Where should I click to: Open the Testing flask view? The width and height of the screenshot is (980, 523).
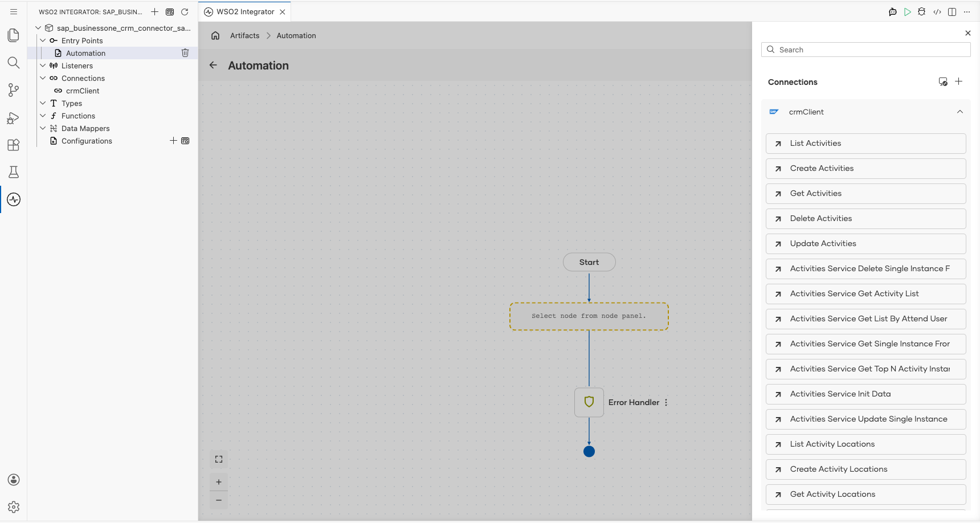coord(14,172)
